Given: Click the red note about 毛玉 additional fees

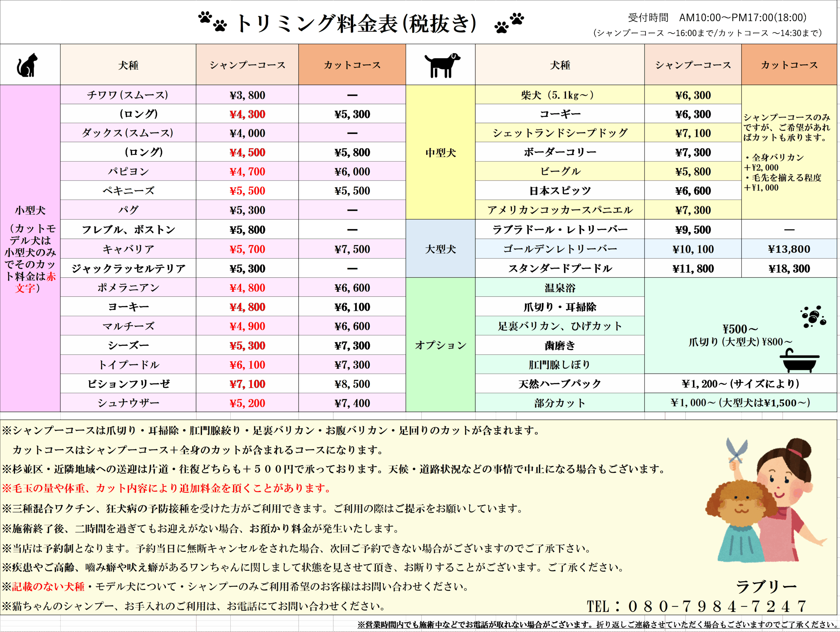Looking at the screenshot, I should coord(167,488).
